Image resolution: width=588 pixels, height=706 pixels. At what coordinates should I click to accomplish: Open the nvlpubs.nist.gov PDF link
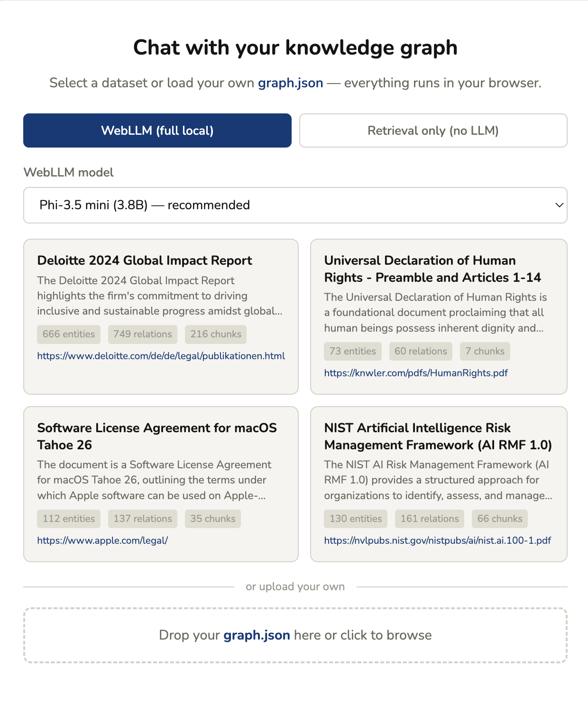pos(437,540)
